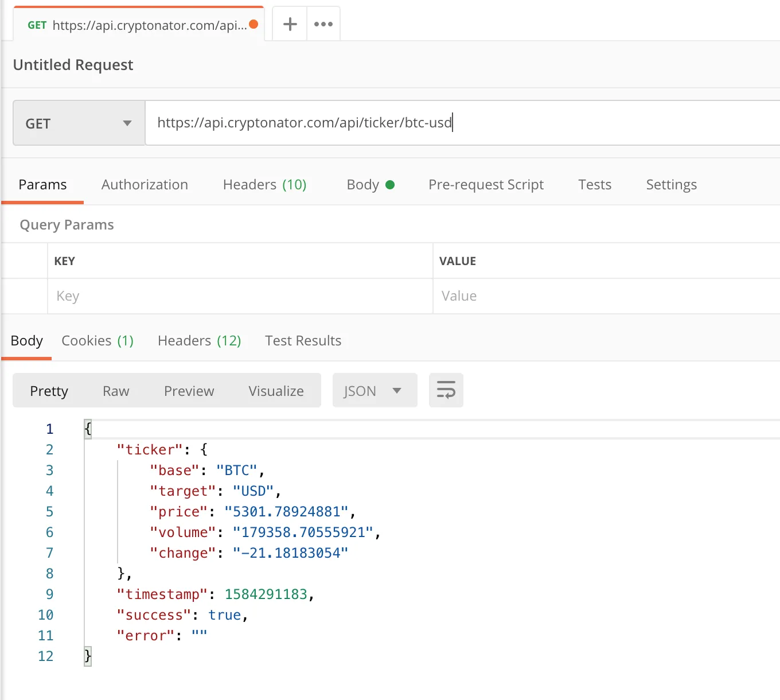Viewport: 780px width, 700px height.
Task: Click the query param Value field
Action: 606,296
